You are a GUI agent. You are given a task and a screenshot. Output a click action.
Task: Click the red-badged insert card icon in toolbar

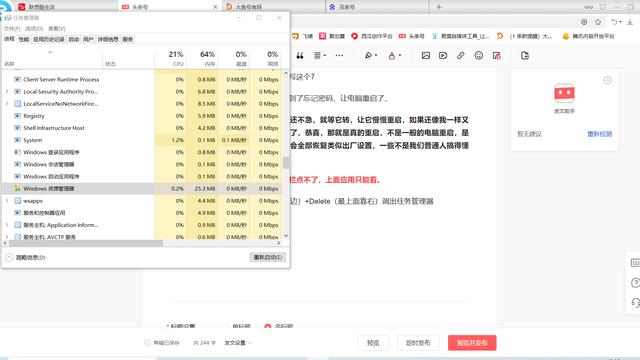pyautogui.click(x=497, y=56)
